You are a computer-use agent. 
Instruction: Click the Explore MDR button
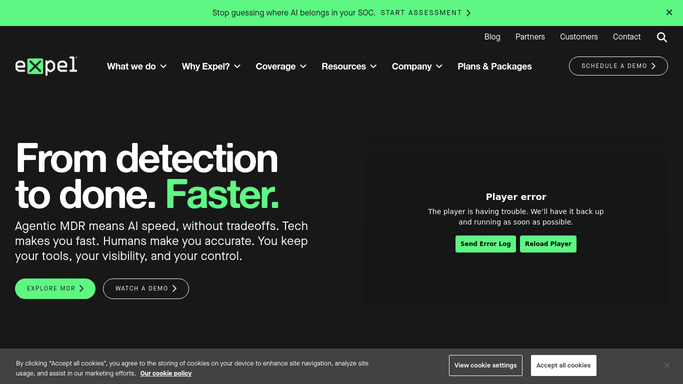point(55,289)
